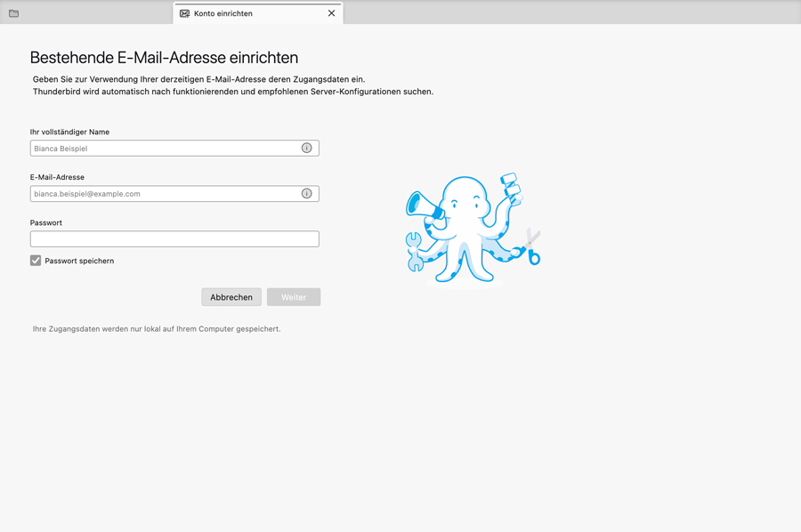Uncheck the Passwort speichern checkbox
Screen dimensions: 801x532
(36, 261)
